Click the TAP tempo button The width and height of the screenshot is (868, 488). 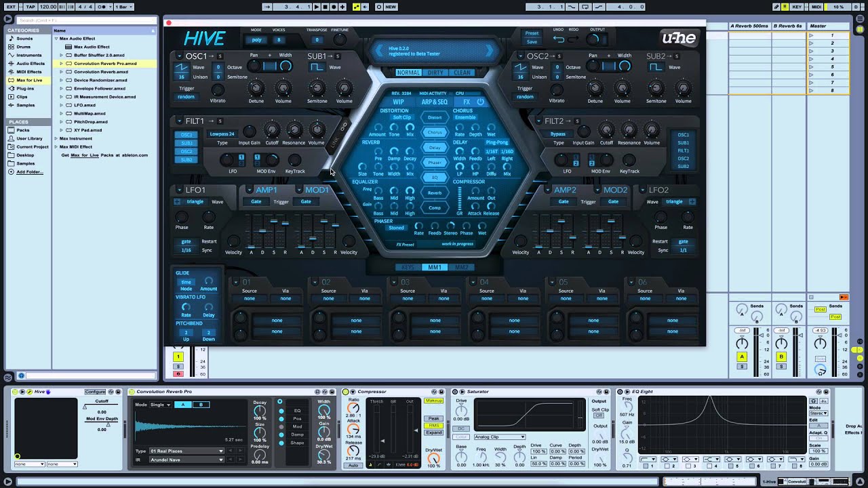point(31,7)
